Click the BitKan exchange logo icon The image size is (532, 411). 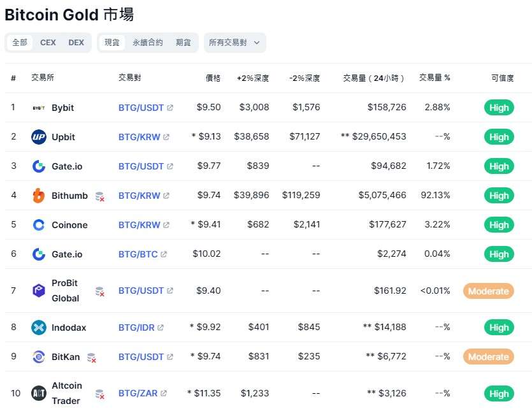pos(38,357)
